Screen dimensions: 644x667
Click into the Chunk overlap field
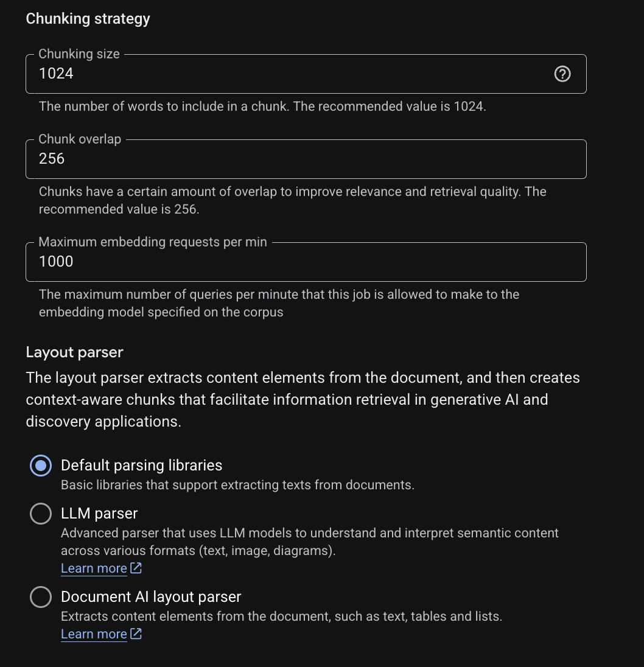pos(306,159)
